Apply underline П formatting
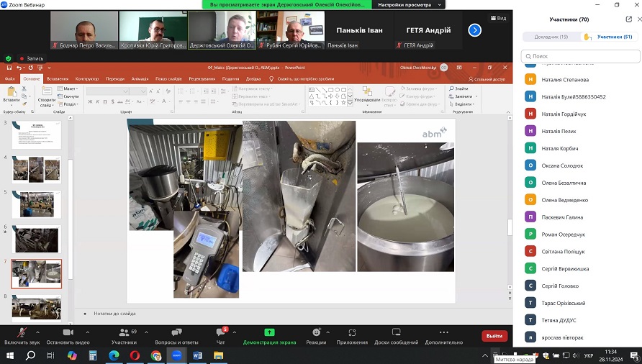 (105, 101)
